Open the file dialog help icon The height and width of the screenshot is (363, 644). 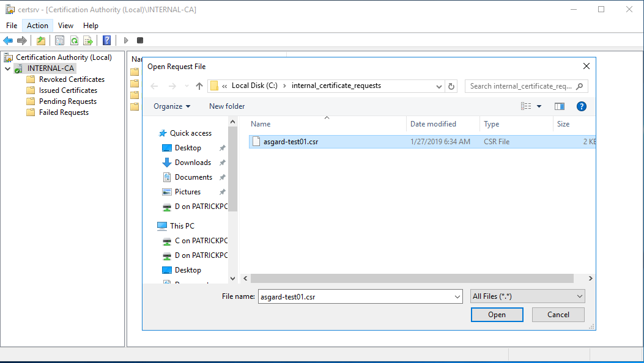(x=582, y=106)
